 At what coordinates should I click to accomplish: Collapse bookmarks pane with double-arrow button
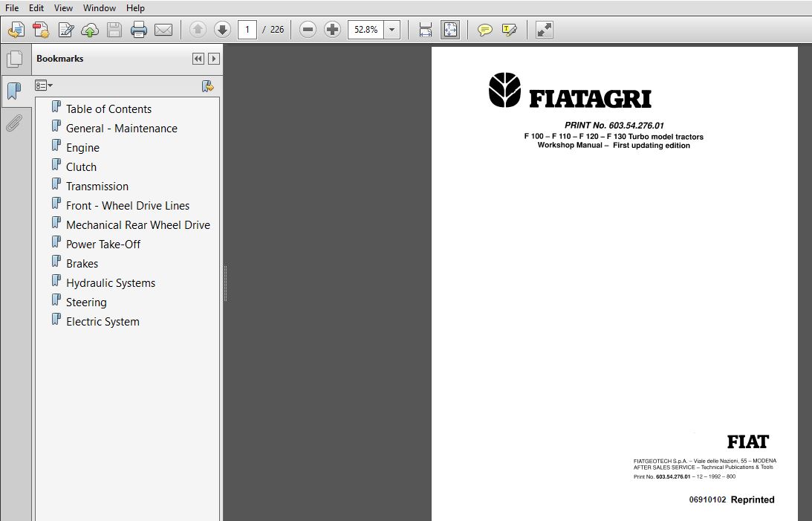click(198, 59)
